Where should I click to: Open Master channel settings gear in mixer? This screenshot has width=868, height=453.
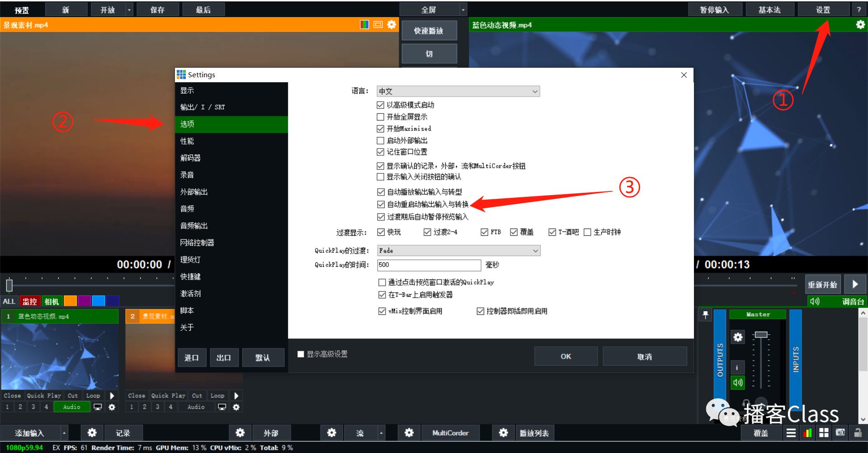pos(737,337)
